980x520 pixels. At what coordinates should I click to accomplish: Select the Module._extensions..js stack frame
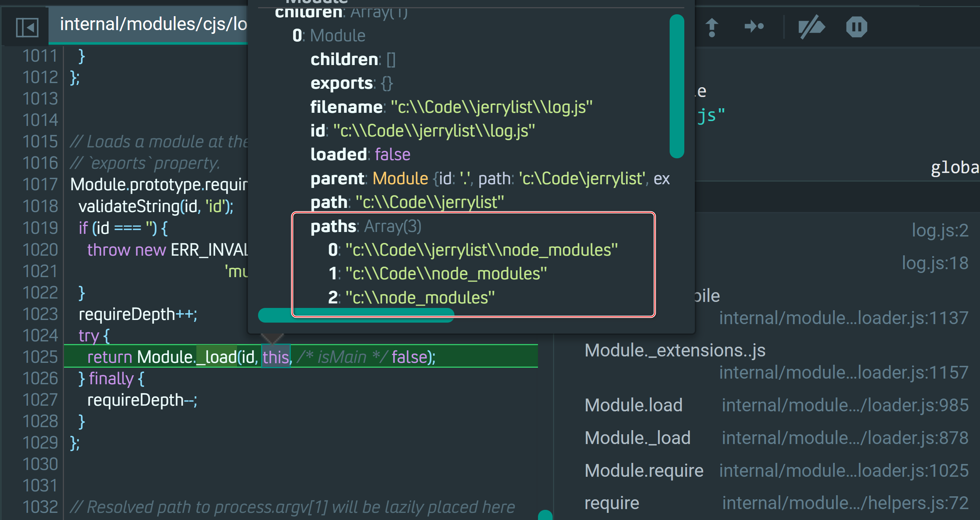point(675,350)
